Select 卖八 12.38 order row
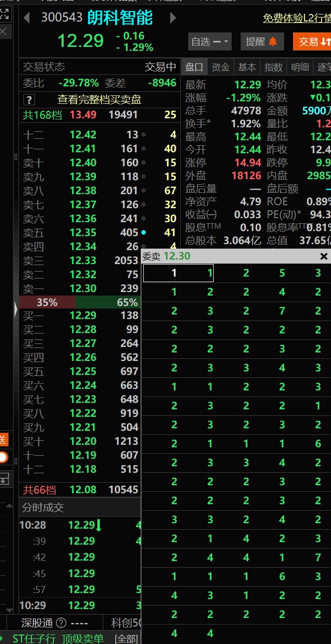 (99, 191)
